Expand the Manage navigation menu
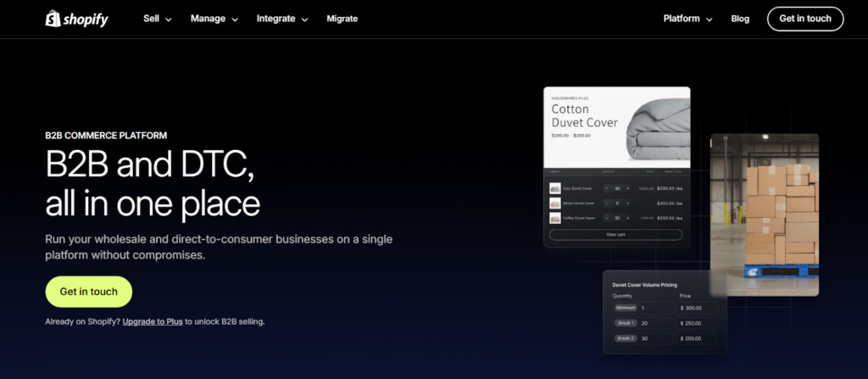The height and width of the screenshot is (379, 868). point(214,19)
